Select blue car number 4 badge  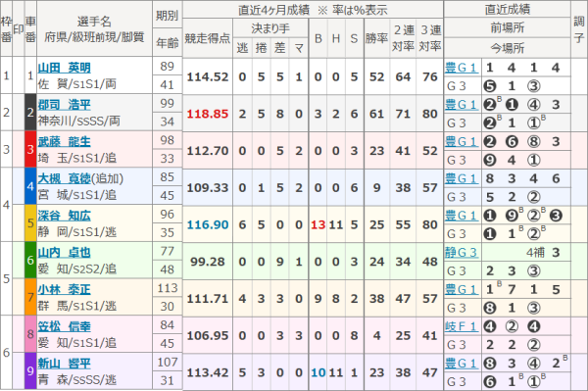click(x=30, y=186)
